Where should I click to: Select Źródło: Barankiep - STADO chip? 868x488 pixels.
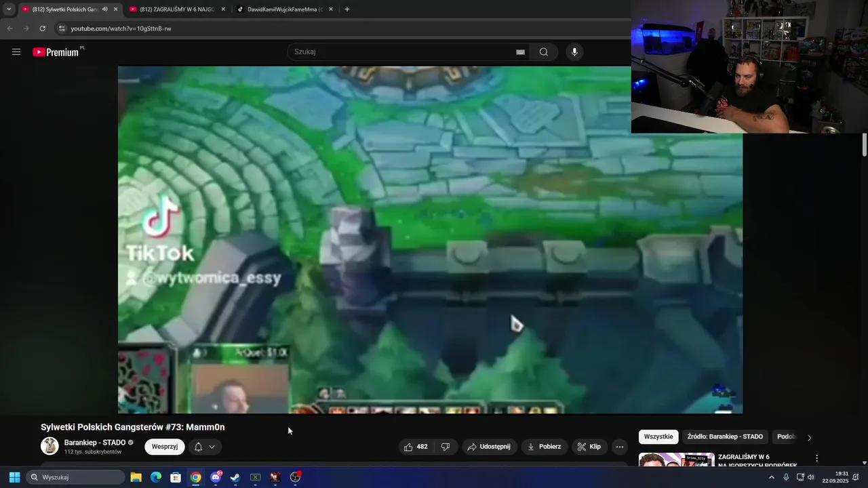725,437
